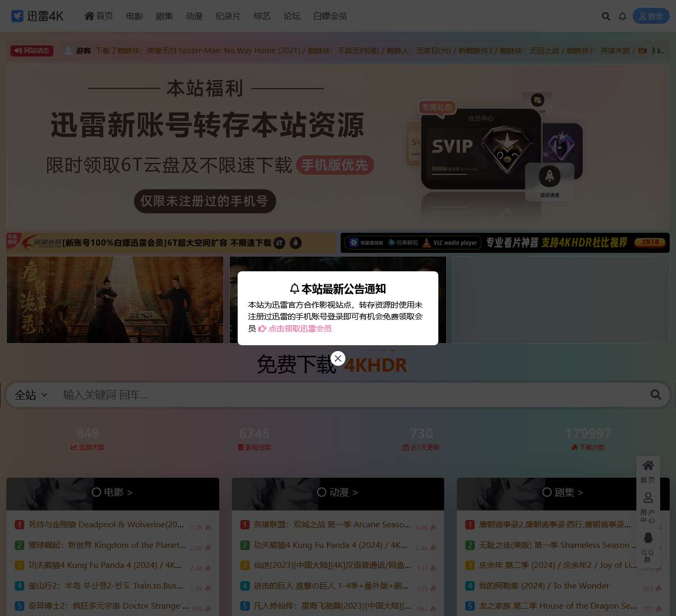The width and height of the screenshot is (676, 616).
Task: Open 进击的巨人 entry
Action: tap(331, 586)
